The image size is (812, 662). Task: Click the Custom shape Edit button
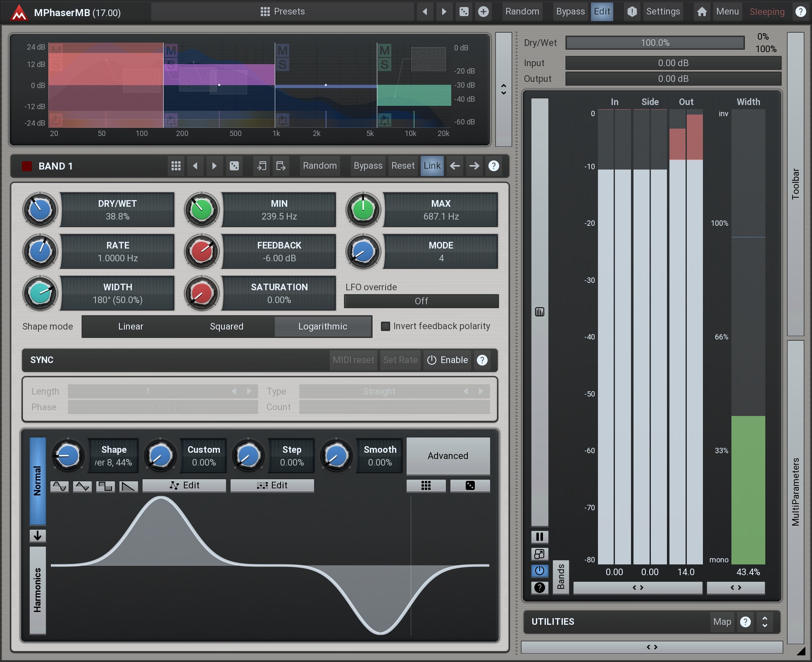pyautogui.click(x=184, y=485)
